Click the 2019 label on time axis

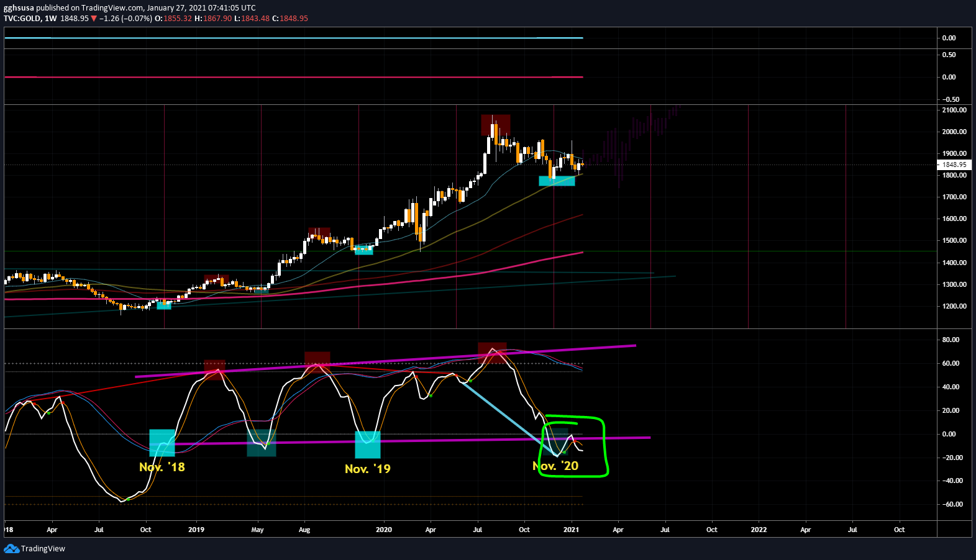click(x=196, y=530)
